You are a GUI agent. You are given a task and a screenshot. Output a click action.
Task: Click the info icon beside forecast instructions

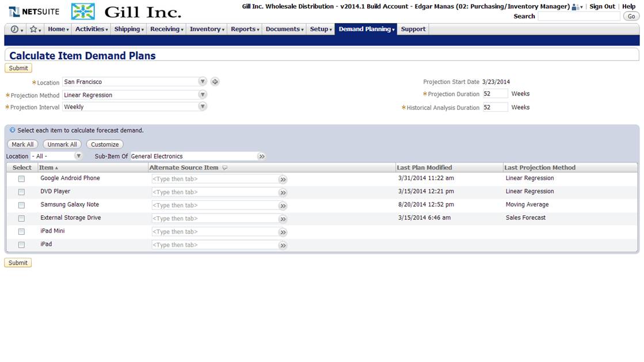click(x=12, y=130)
